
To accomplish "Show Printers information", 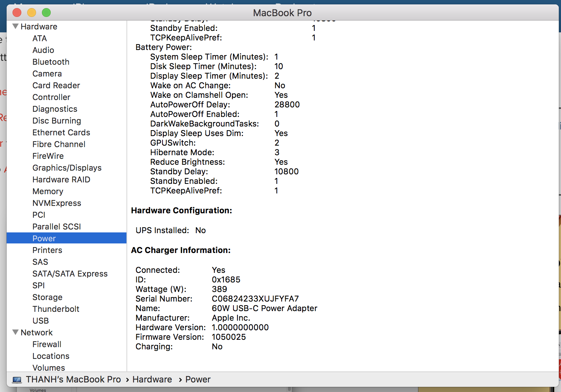I will 47,250.
